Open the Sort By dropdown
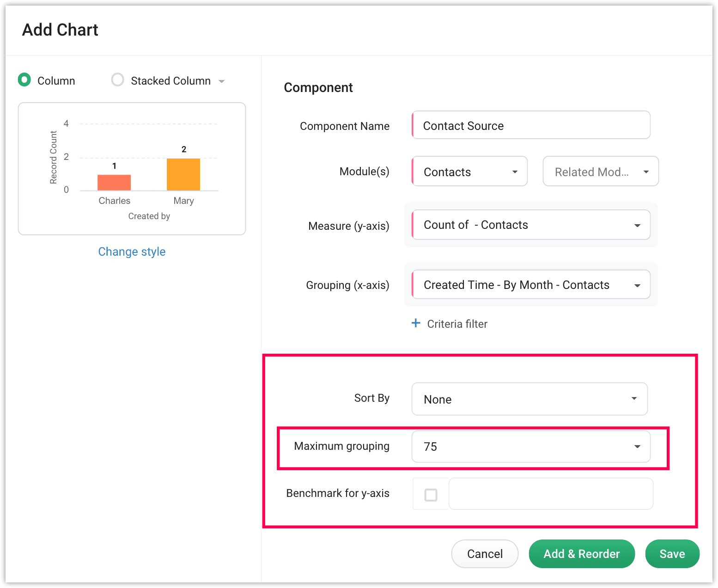 click(529, 399)
